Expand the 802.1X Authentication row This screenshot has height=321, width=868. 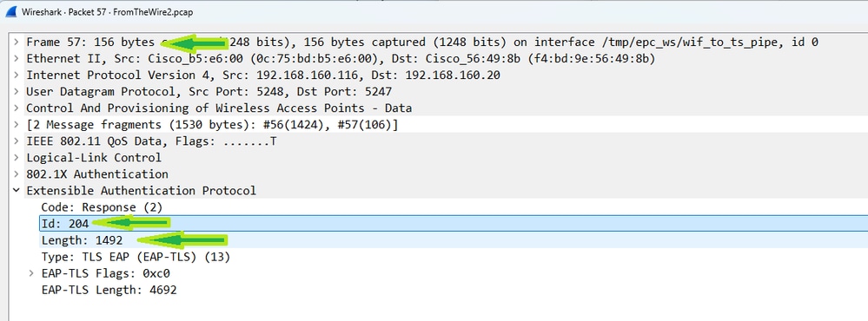point(17,174)
